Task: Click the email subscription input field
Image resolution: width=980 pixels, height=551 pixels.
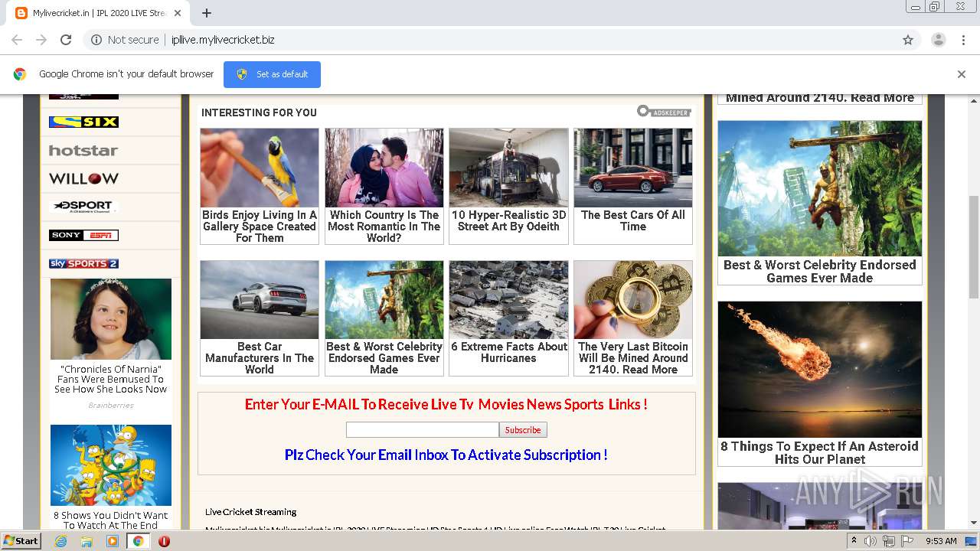Action: (x=423, y=429)
